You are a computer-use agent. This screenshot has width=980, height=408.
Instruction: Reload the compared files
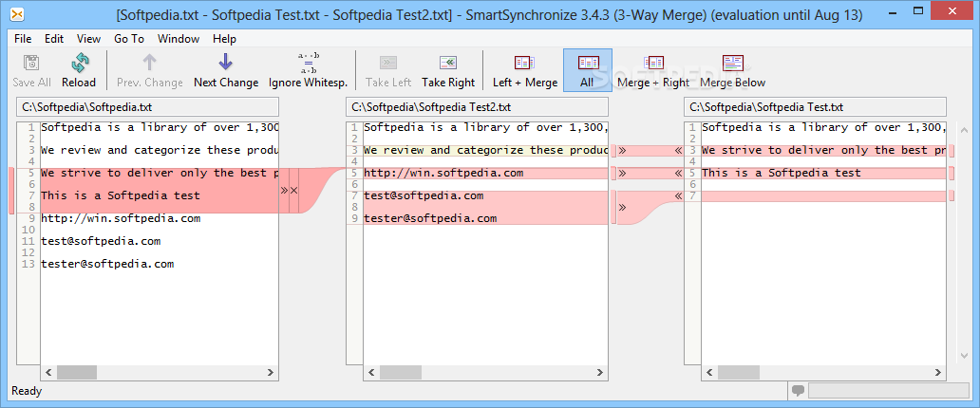[x=79, y=70]
